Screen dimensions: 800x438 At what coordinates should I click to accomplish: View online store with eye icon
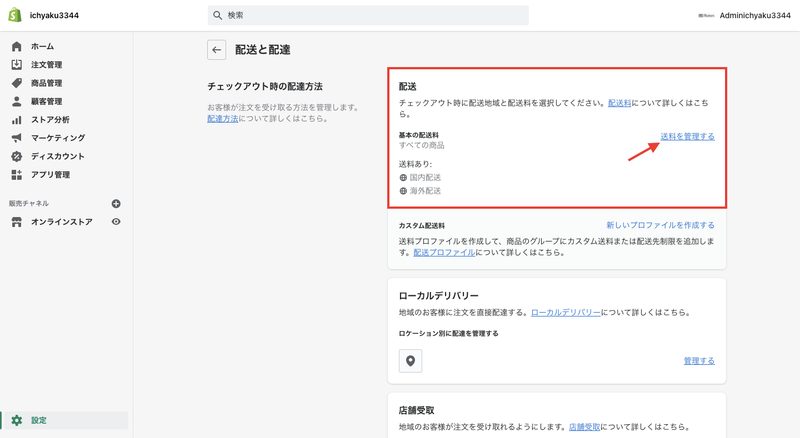coord(116,222)
